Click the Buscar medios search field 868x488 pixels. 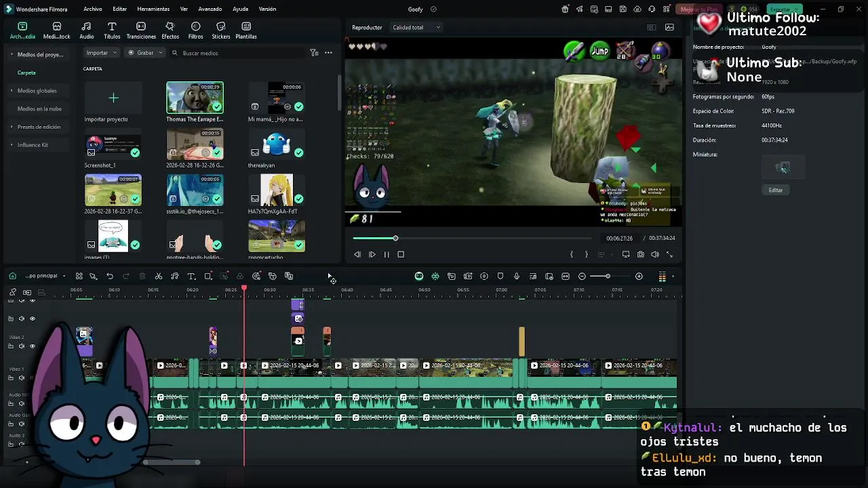237,53
